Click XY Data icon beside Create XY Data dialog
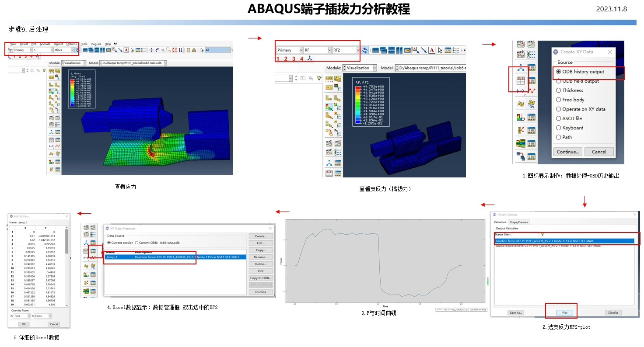The height and width of the screenshot is (347, 644). [x=521, y=80]
